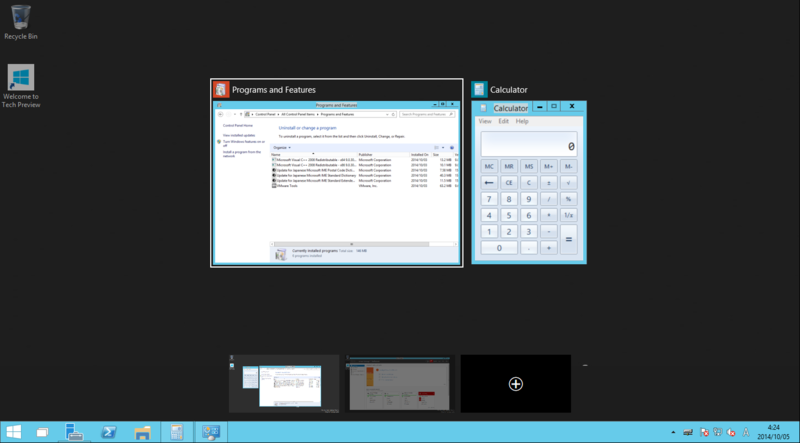The width and height of the screenshot is (800, 443).
Task: Open the Recycle Bin desktop icon
Action: click(x=20, y=22)
